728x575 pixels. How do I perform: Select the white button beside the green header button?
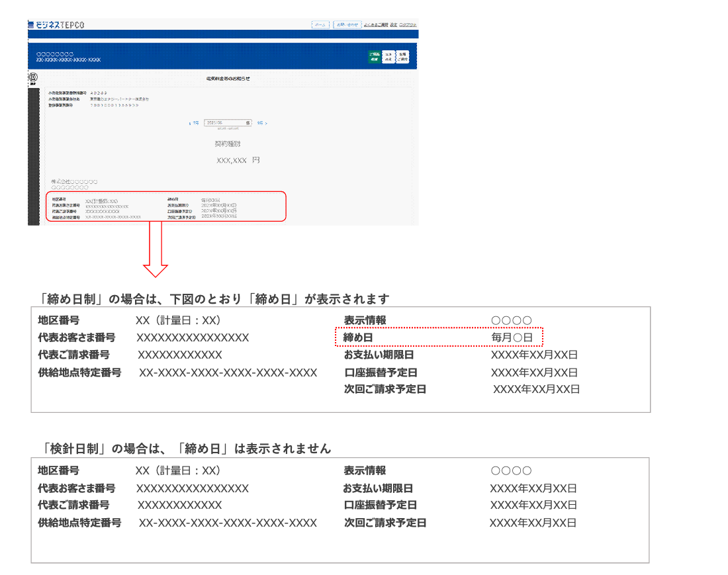(388, 57)
